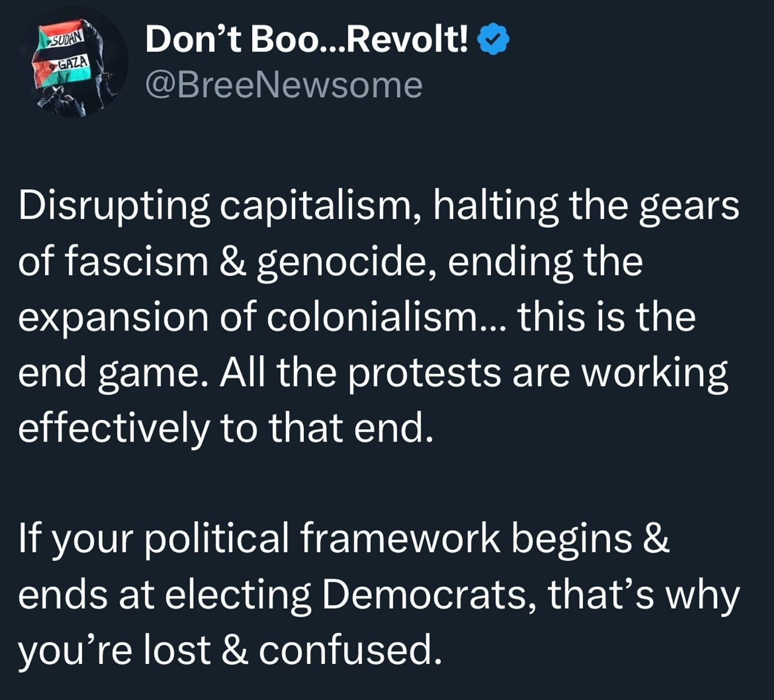Open the Don't Boo...Revolt! profile picture
This screenshot has height=700, width=774.
(x=73, y=62)
